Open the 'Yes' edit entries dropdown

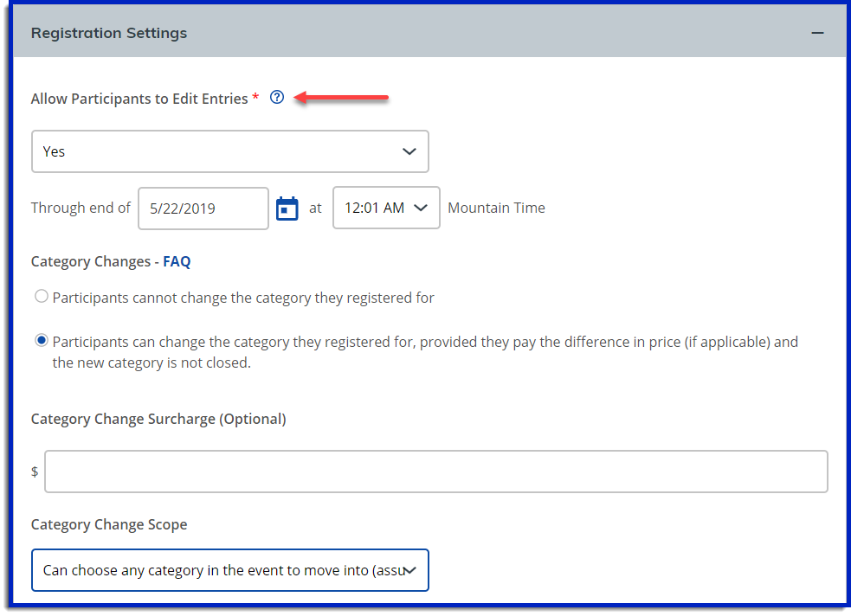pos(229,151)
